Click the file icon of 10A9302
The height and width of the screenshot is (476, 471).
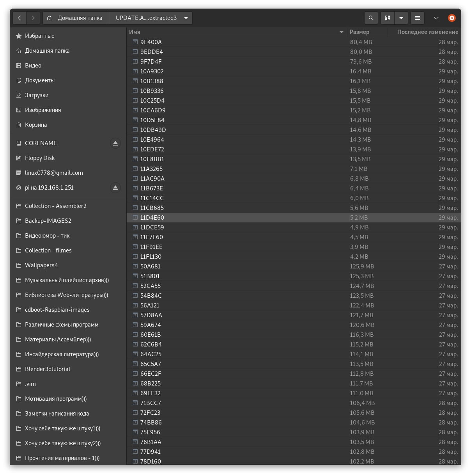click(x=135, y=71)
